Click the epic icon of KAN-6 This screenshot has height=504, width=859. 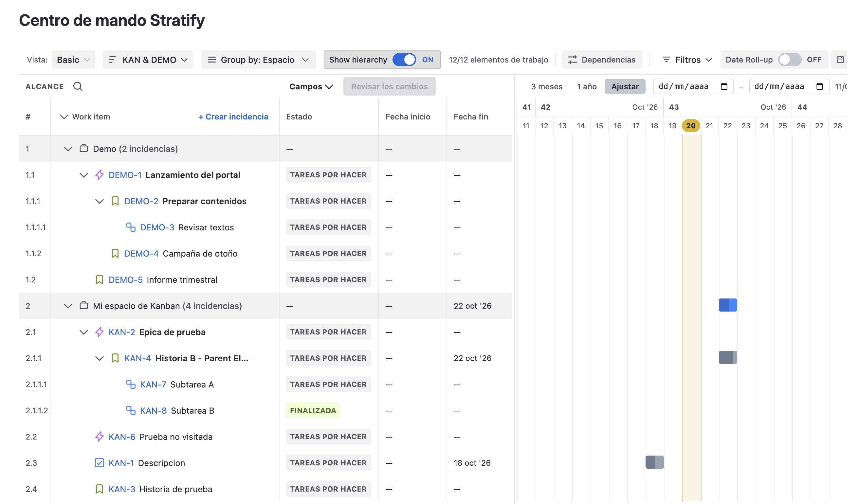(99, 437)
